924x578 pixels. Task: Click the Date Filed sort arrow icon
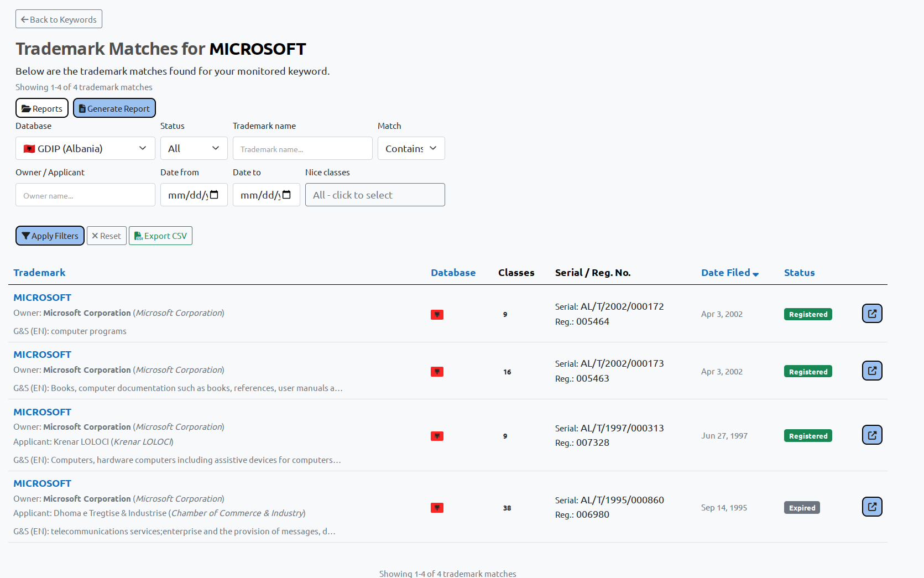(756, 274)
